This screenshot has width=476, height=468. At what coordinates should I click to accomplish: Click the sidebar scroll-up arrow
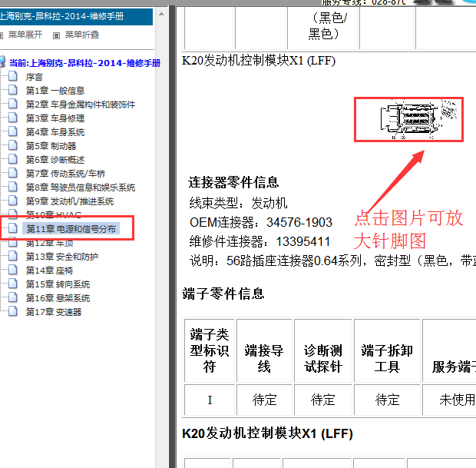coord(161,14)
